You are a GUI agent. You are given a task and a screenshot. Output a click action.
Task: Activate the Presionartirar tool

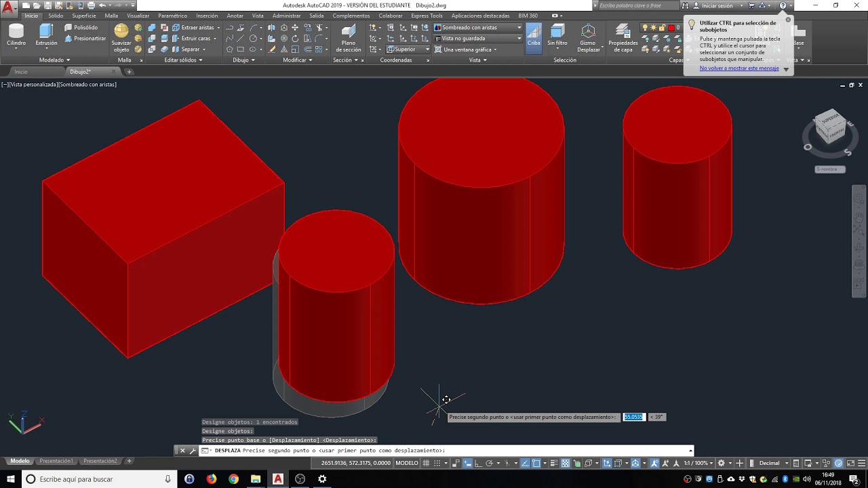coord(85,39)
